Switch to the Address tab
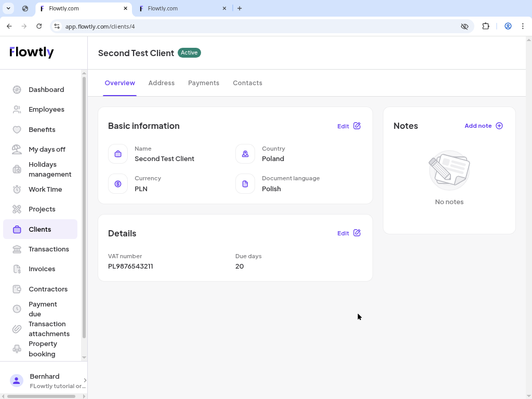The width and height of the screenshot is (532, 399). (161, 83)
